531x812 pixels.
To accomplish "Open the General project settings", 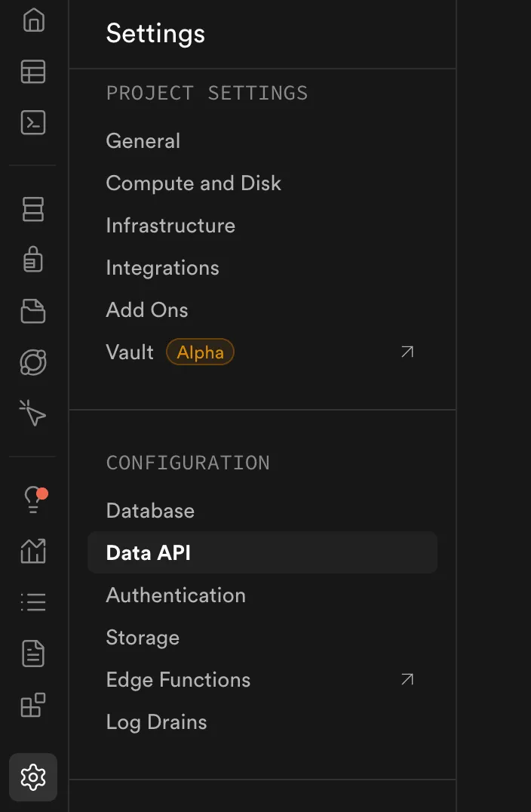I will pos(143,141).
